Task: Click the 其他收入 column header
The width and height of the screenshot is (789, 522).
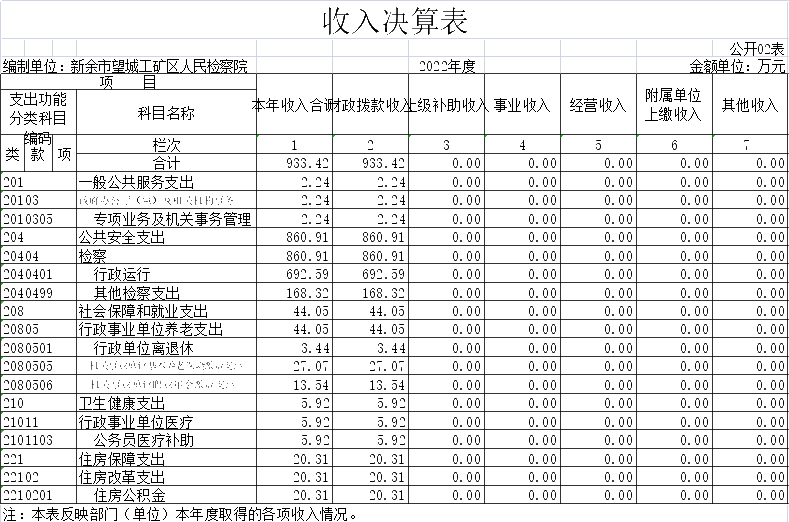Action: (750, 105)
